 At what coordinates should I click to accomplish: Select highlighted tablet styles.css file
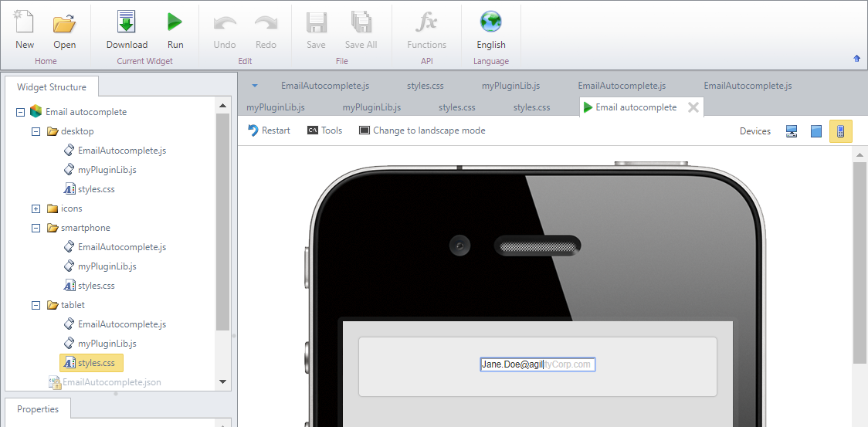click(x=91, y=364)
